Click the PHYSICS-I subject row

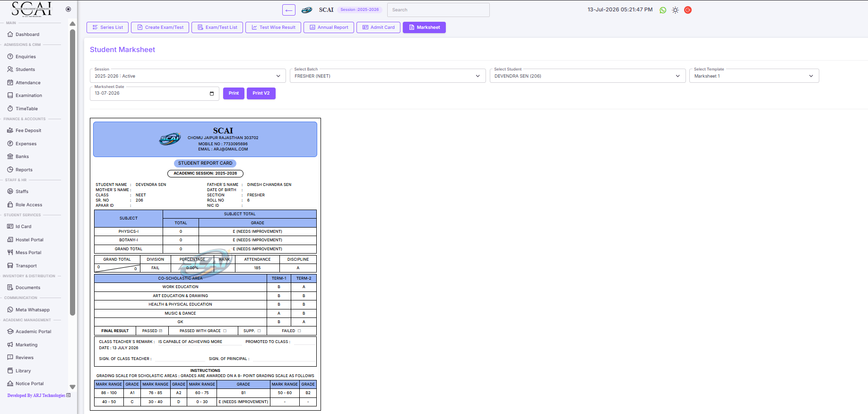point(205,231)
